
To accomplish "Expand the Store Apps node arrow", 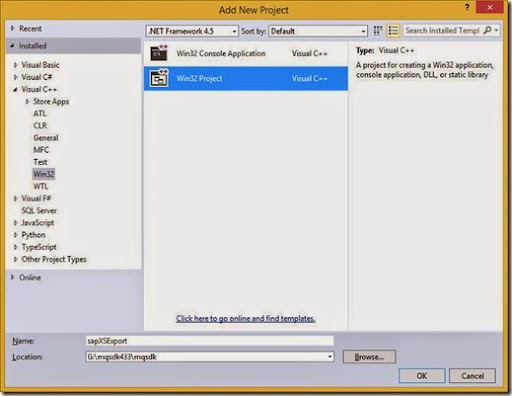I will (x=28, y=101).
